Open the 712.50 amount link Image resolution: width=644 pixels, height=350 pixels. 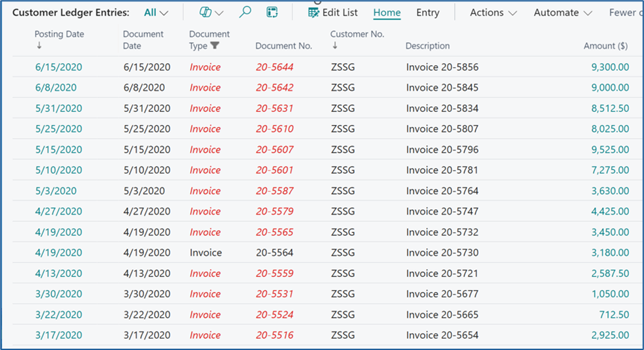pos(614,314)
